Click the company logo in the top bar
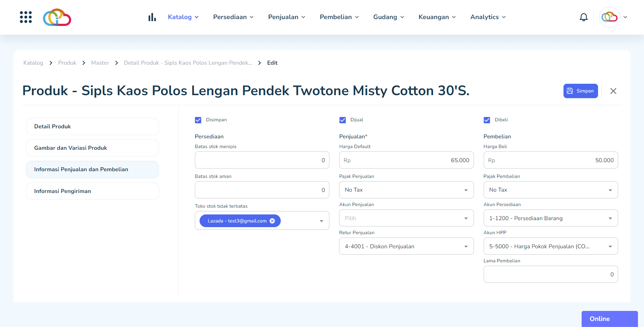Image resolution: width=644 pixels, height=327 pixels. (57, 17)
